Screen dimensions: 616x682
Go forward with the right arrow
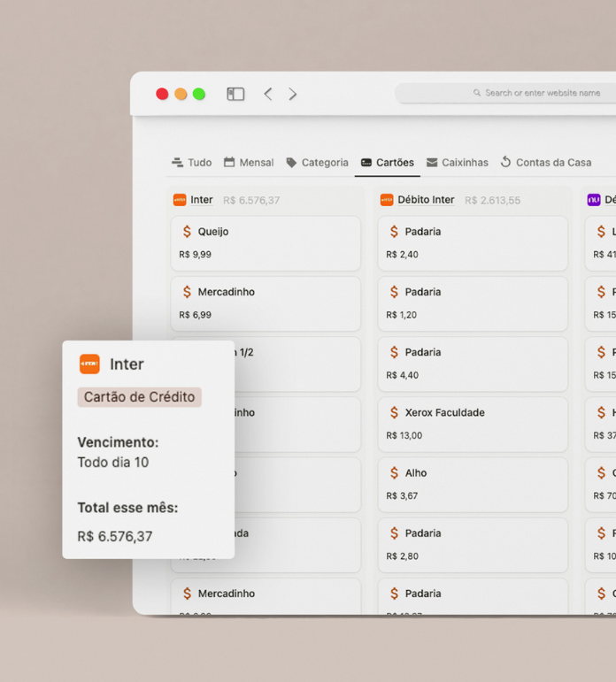[x=293, y=94]
